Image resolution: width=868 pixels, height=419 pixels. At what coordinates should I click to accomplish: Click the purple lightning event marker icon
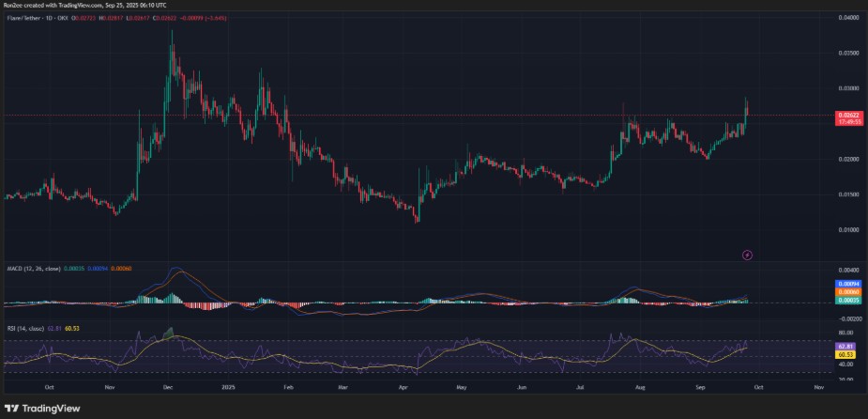(x=747, y=254)
